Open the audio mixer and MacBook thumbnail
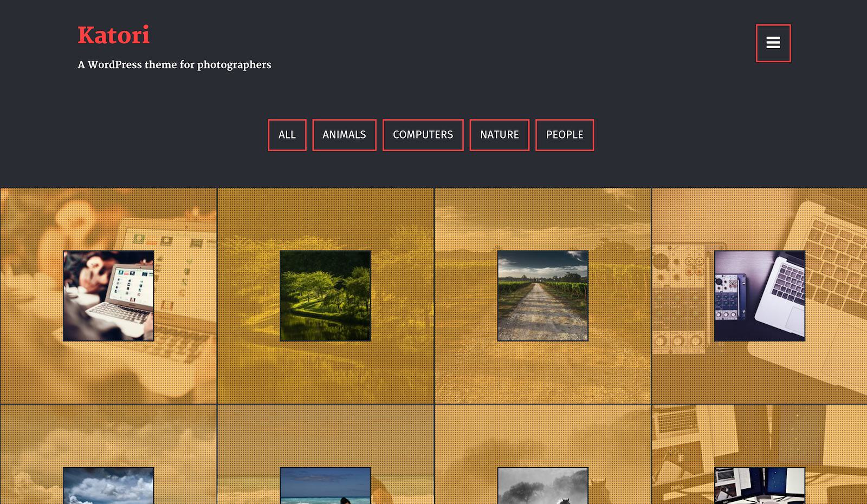Image resolution: width=867 pixels, height=504 pixels. click(x=759, y=296)
